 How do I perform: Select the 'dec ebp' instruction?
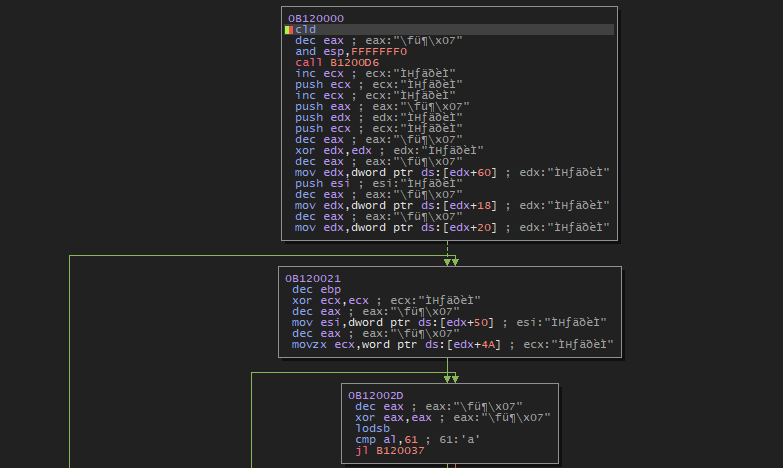(x=311, y=289)
